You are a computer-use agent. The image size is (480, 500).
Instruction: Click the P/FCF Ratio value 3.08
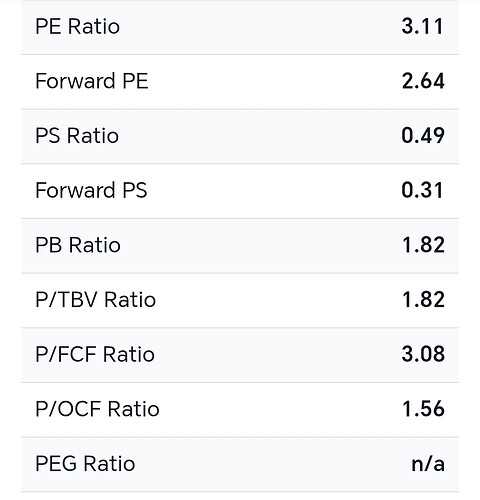(x=423, y=354)
